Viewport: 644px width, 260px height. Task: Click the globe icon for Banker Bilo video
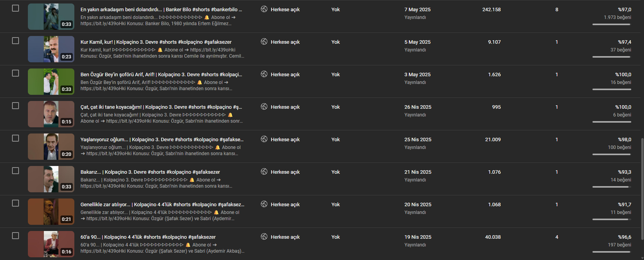[264, 9]
